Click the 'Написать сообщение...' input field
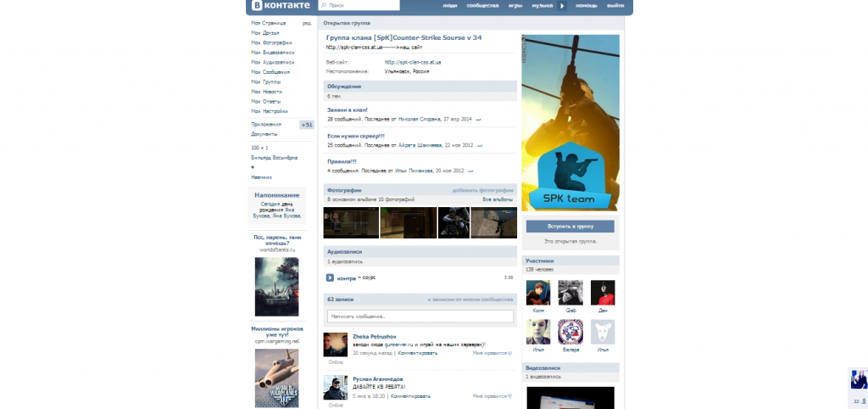The image size is (868, 409). (x=420, y=317)
